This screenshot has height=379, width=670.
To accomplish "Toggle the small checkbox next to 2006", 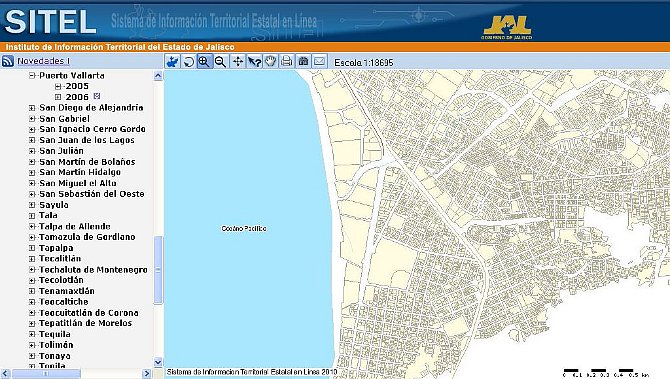I will [97, 96].
